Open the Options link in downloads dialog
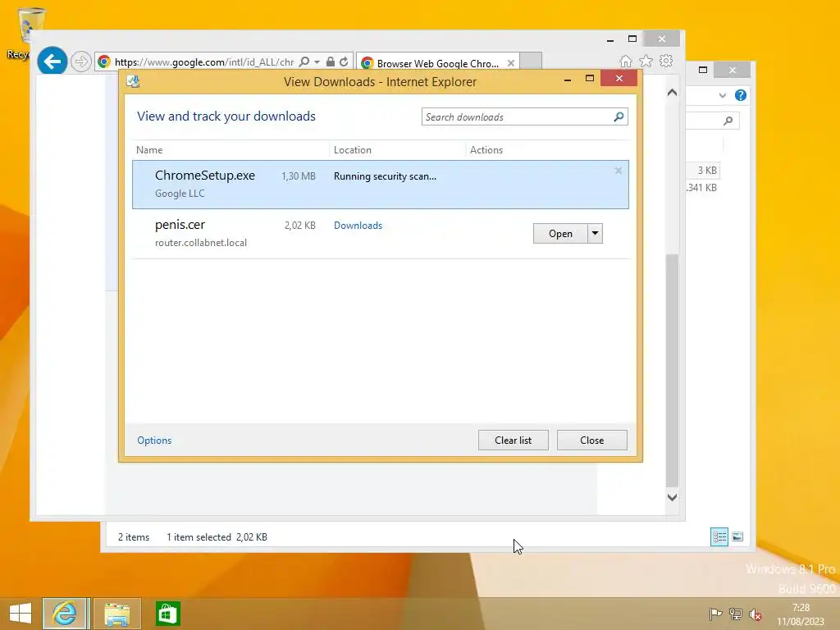840x630 pixels. tap(154, 441)
